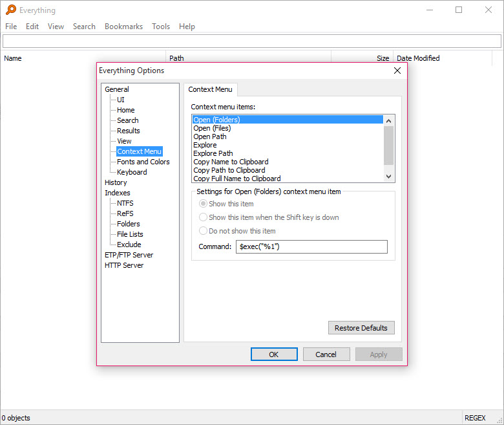
Task: Open the Tools menu
Action: click(161, 27)
